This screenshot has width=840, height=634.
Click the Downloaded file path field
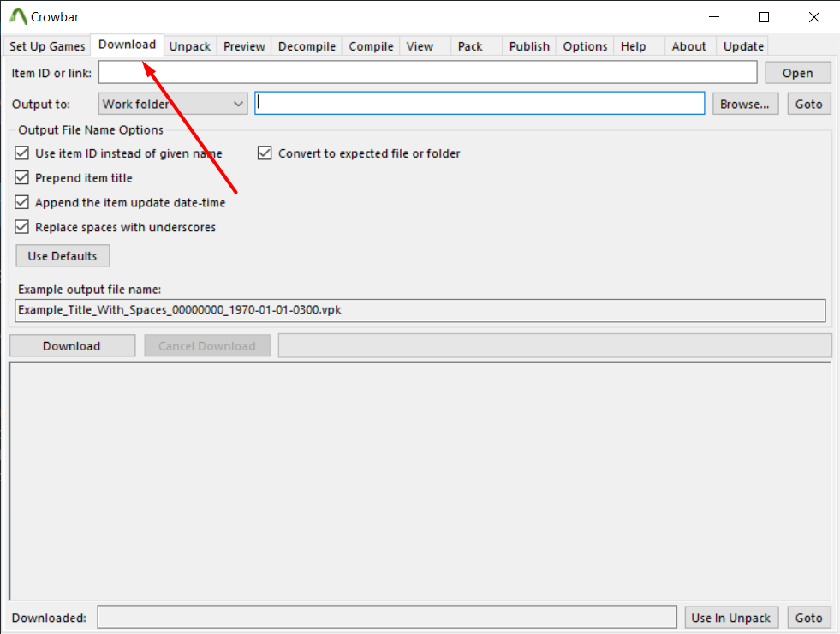click(387, 617)
